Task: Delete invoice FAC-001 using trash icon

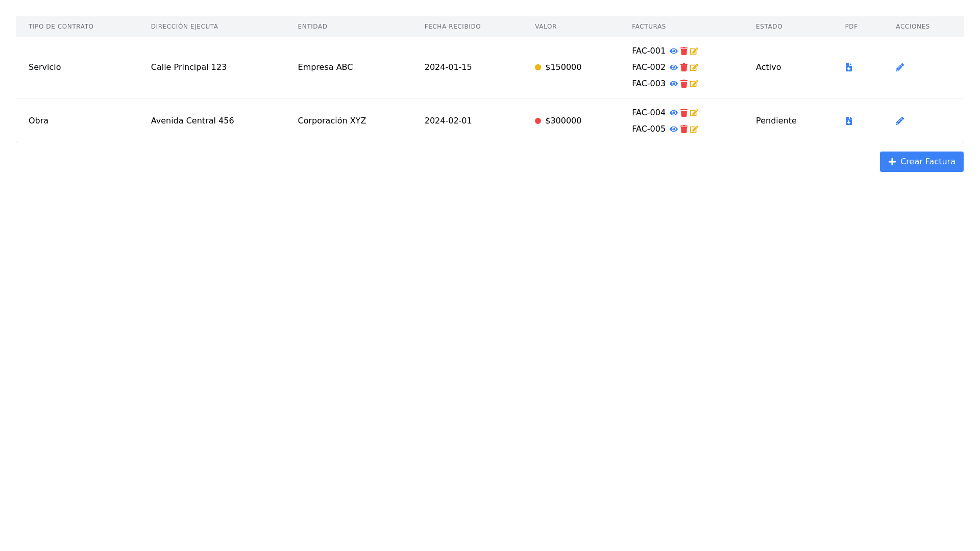Action: click(x=684, y=51)
